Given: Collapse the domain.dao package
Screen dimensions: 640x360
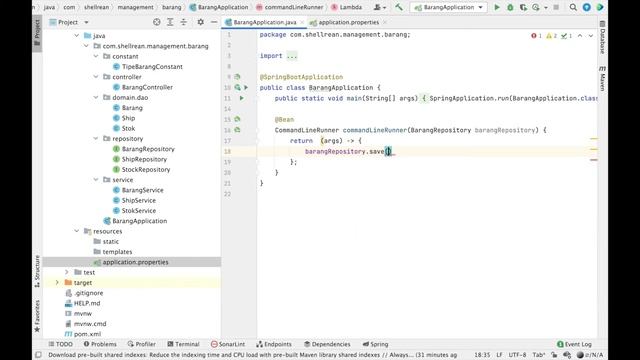Looking at the screenshot, I should [96, 98].
